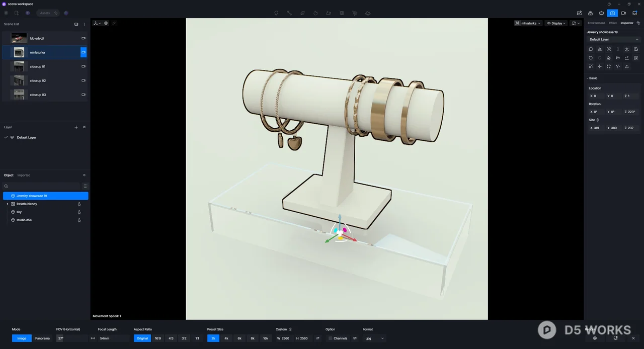Select the path tool icon in top toolbar
Screen dimensions: 644x349
289,13
